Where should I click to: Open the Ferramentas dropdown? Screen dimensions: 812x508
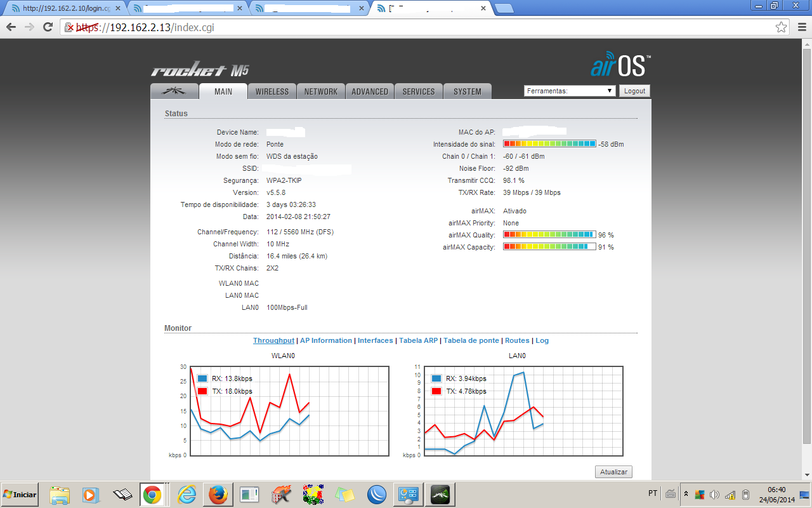click(570, 91)
